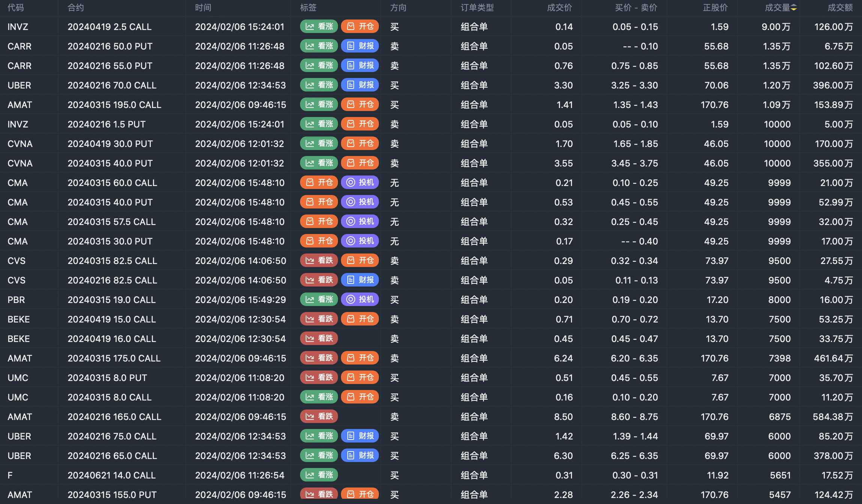Screen dimensions: 862x504
Task: Click 584.38万 amount in AMAT 165.0 CALL row
Action: coord(832,417)
